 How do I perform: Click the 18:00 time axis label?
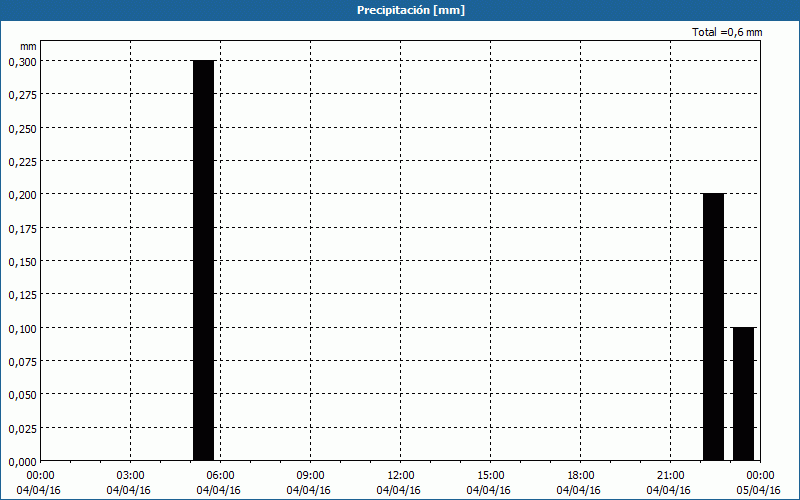click(x=580, y=476)
